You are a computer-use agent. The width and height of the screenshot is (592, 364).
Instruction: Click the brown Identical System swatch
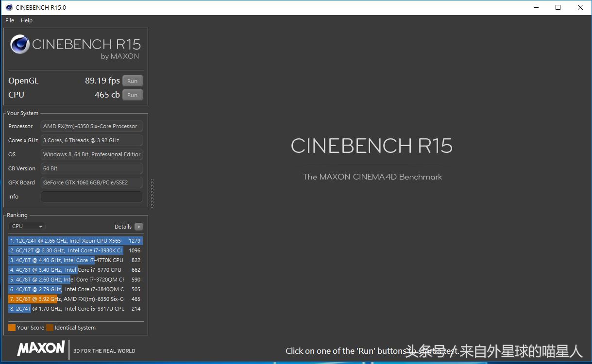coord(50,328)
